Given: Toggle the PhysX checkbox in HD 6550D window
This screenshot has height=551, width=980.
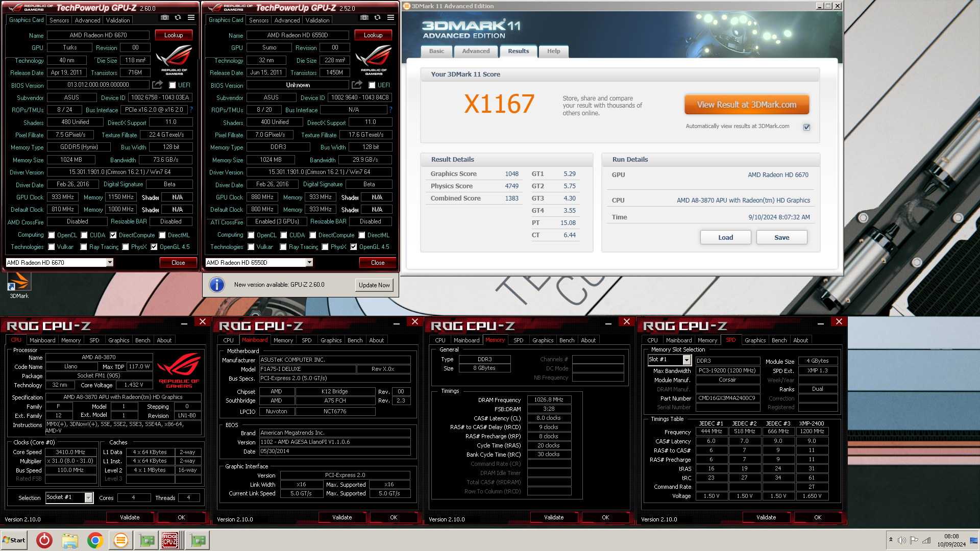Looking at the screenshot, I should [x=325, y=247].
